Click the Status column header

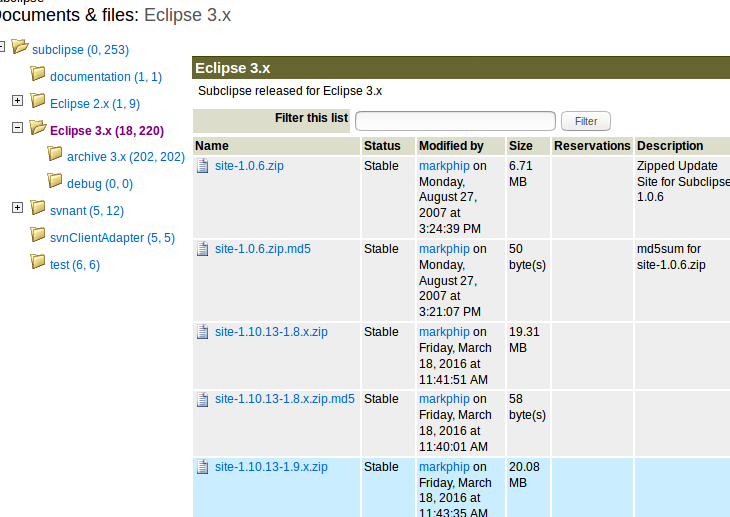coord(388,146)
